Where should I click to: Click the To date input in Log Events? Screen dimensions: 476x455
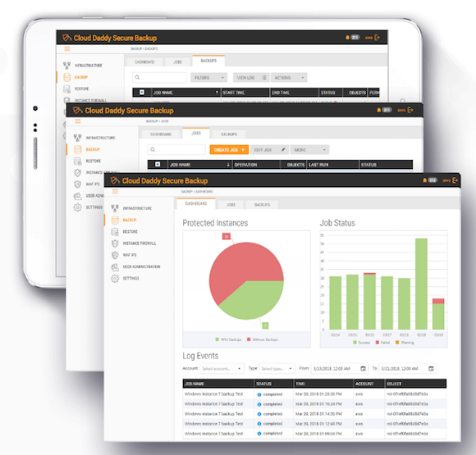(408, 369)
